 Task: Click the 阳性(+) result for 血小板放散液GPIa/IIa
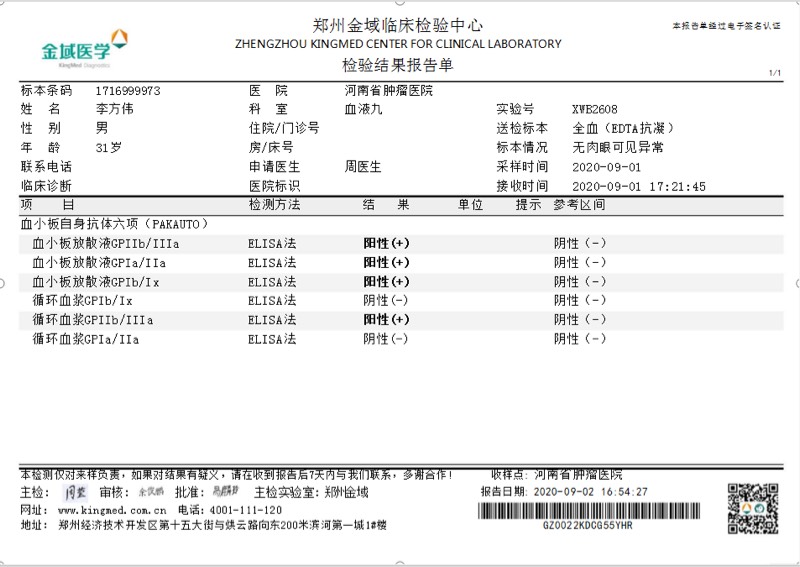[386, 262]
